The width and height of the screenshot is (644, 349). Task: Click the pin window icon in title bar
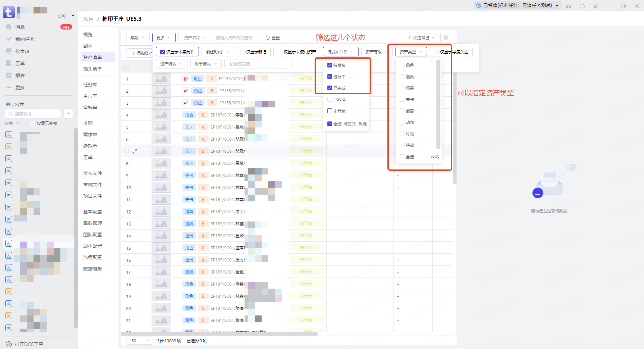pyautogui.click(x=596, y=6)
